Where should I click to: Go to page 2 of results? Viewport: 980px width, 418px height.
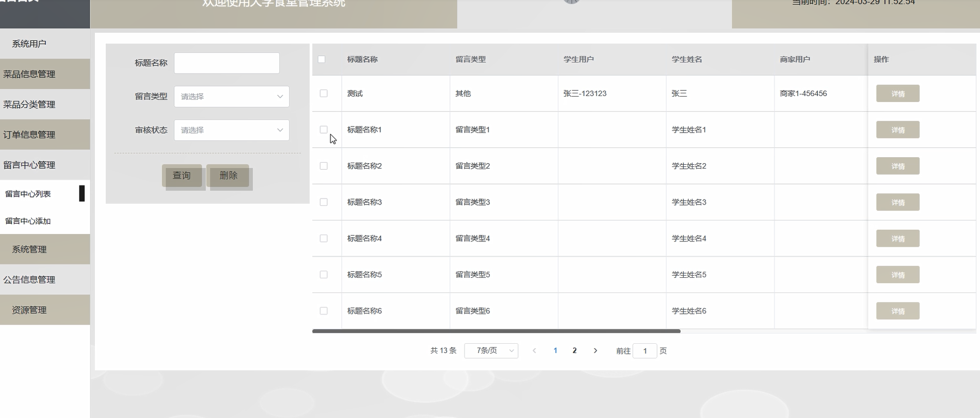(574, 351)
